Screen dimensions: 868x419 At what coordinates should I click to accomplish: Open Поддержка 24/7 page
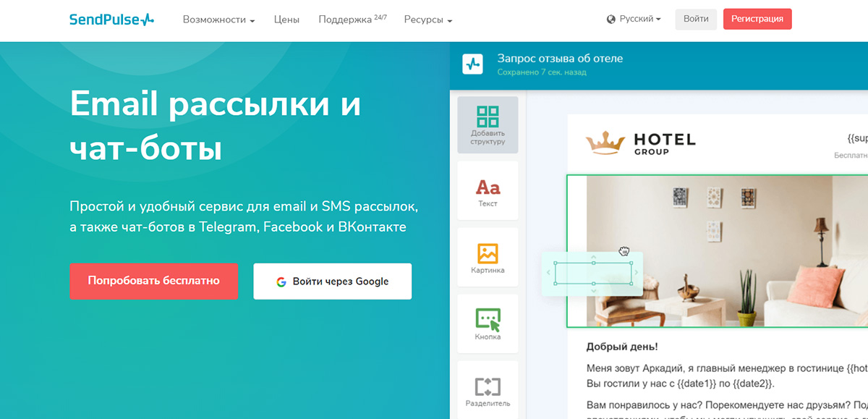(x=352, y=20)
